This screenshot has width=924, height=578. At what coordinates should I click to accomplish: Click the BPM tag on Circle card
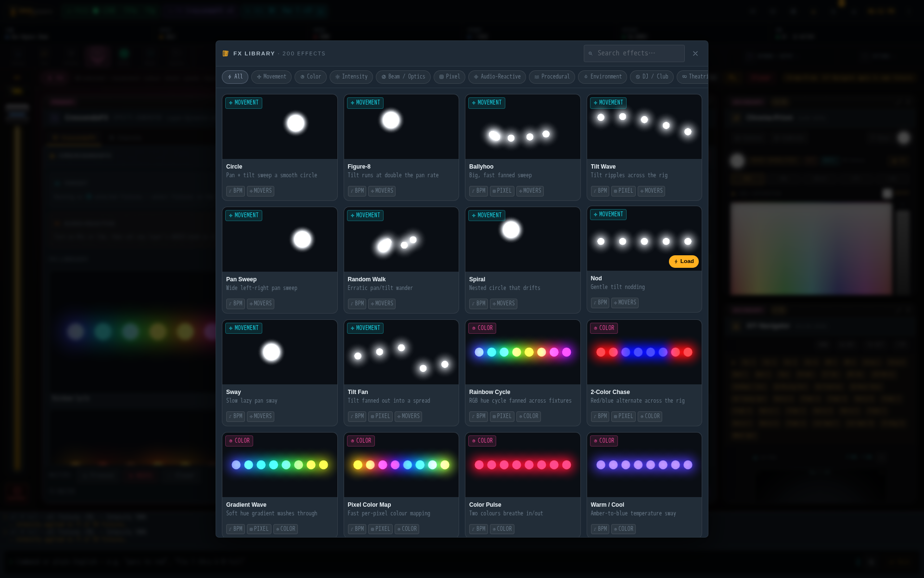[235, 191]
